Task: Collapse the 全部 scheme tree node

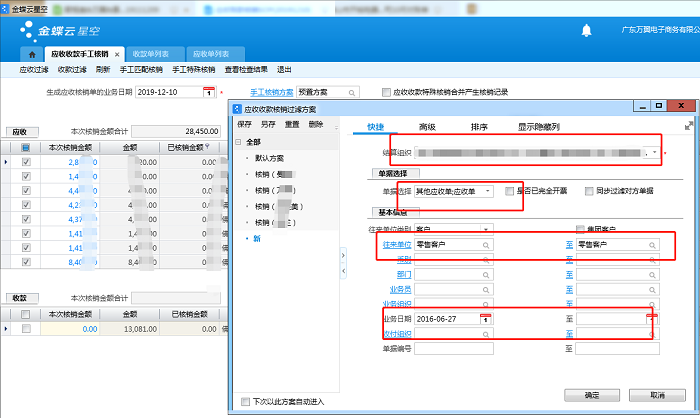Action: [x=239, y=142]
